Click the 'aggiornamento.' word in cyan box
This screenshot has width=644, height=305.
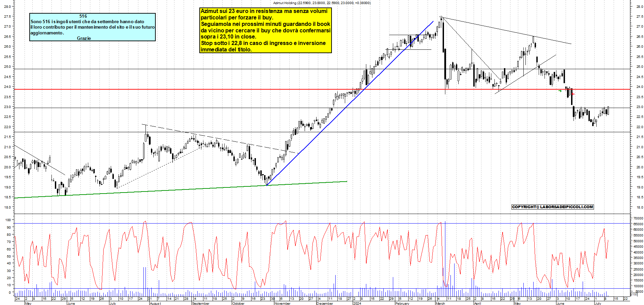click(47, 33)
